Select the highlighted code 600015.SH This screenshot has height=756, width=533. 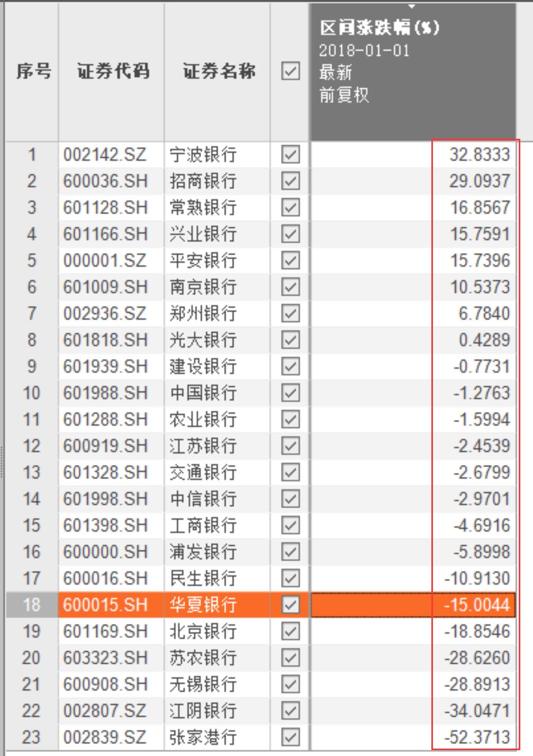[x=105, y=605]
